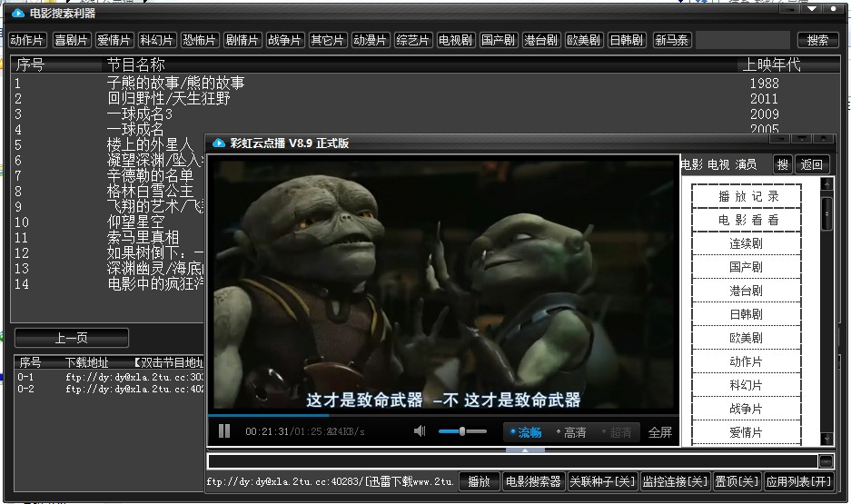This screenshot has width=851, height=504.
Task: Select 动作片 in side list
Action: pos(747,361)
